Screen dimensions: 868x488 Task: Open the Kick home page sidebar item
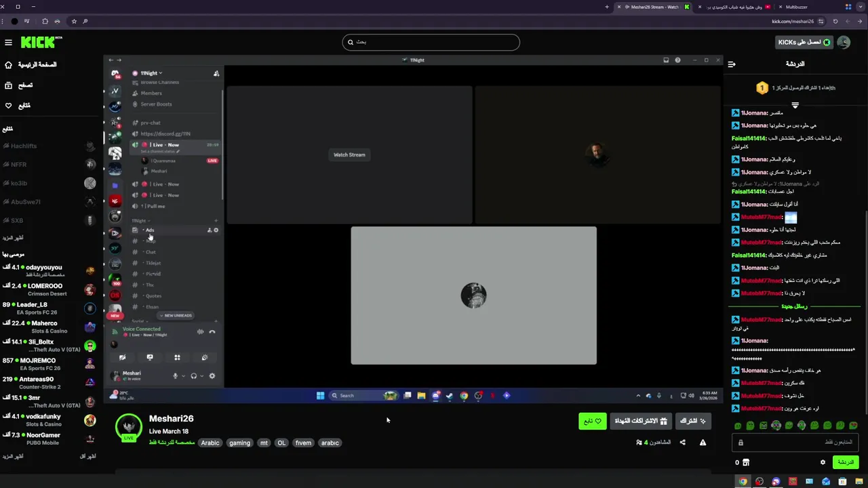[31, 64]
